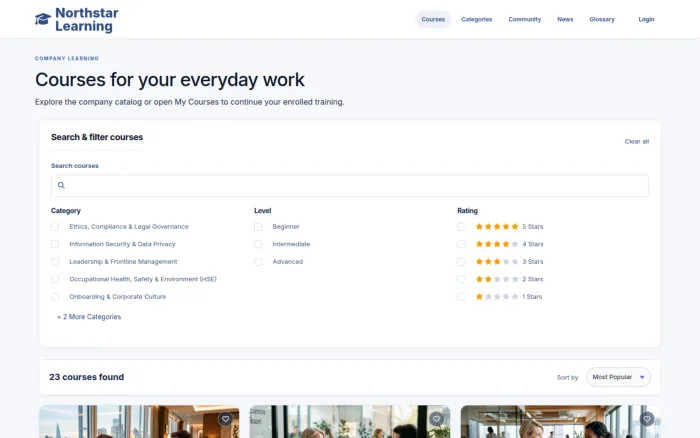Check Onboarding & Corporate Culture category
The image size is (700, 438).
[55, 297]
